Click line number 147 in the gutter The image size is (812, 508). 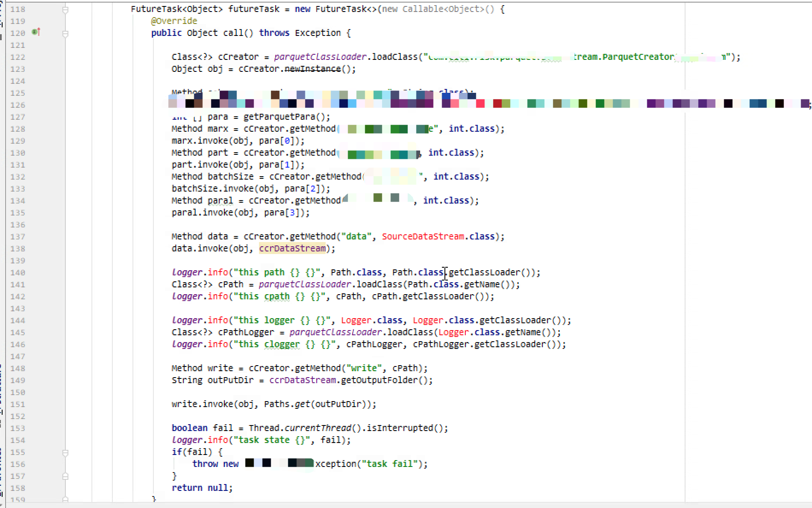coord(18,356)
